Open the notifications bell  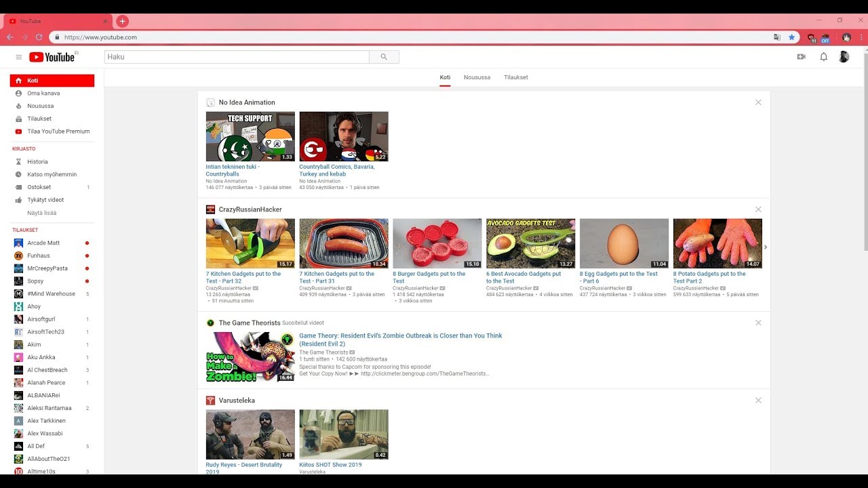[x=823, y=57]
